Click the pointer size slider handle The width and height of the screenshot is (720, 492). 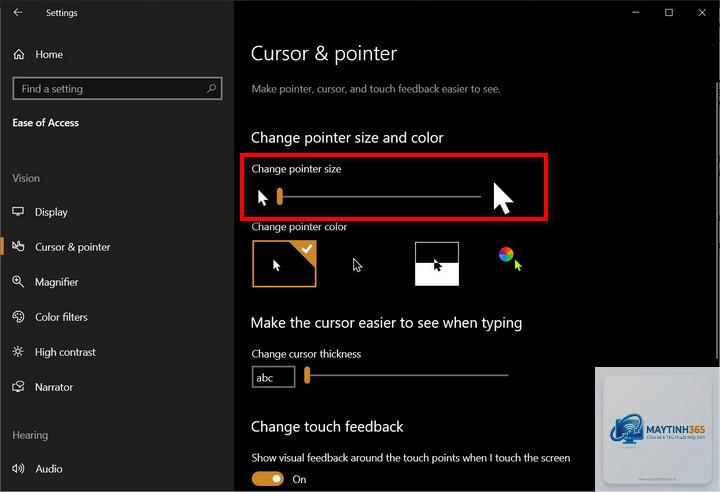280,197
